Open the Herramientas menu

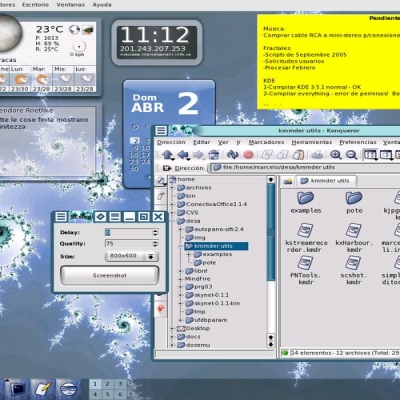312,142
